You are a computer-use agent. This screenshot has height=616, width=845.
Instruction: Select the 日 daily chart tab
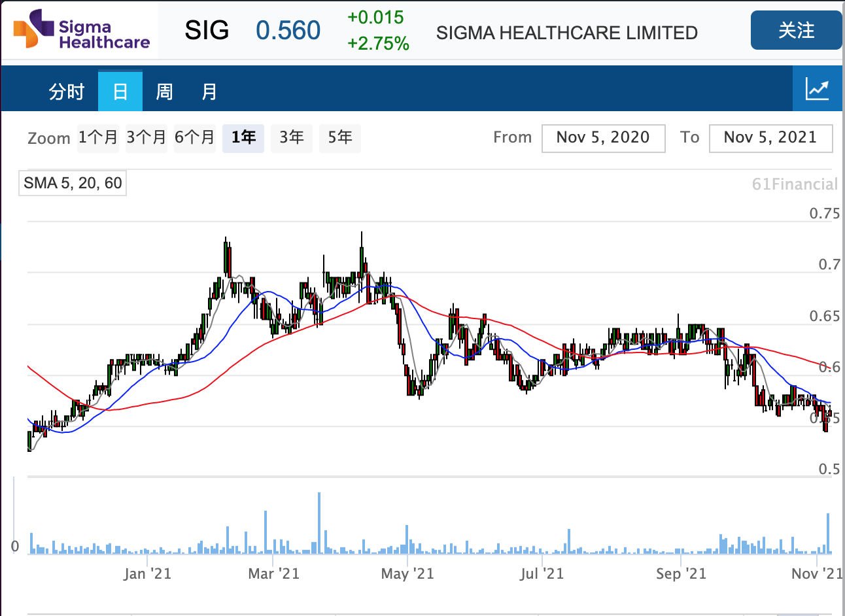120,91
